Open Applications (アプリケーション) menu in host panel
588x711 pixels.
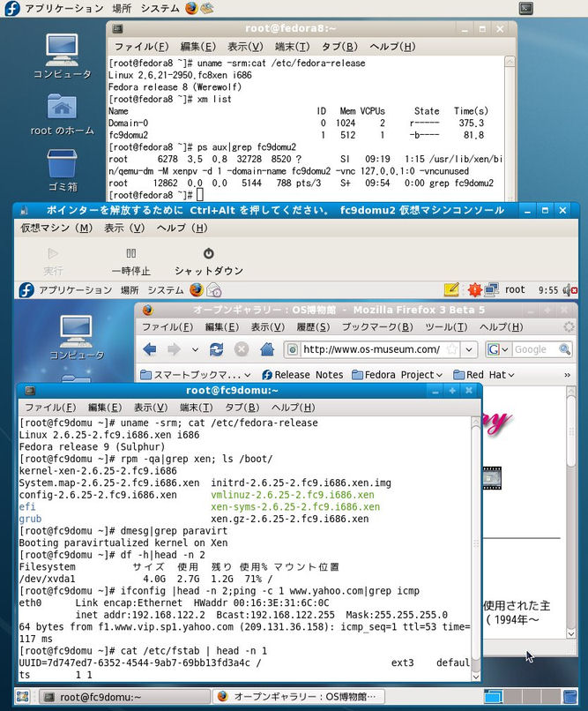(63, 8)
